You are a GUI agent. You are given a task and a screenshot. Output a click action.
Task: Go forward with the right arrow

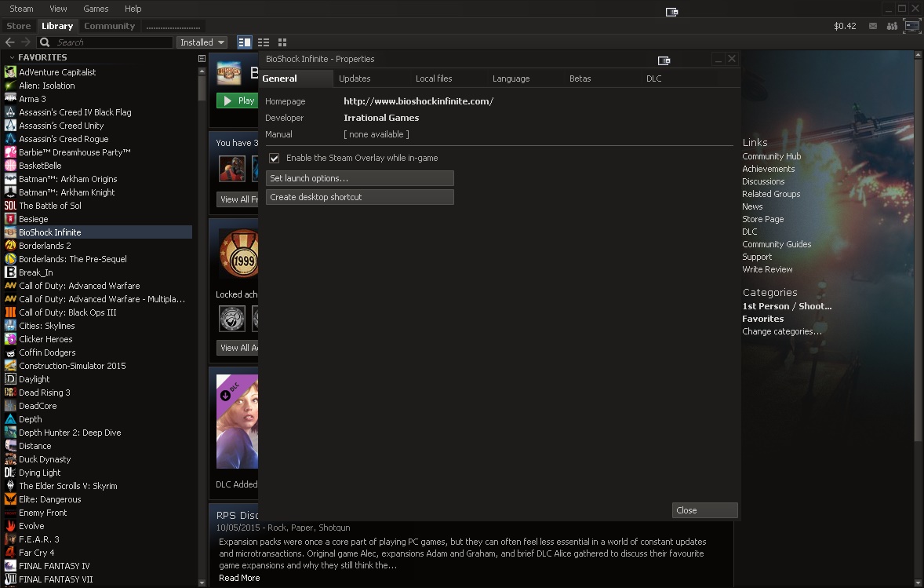click(x=25, y=42)
